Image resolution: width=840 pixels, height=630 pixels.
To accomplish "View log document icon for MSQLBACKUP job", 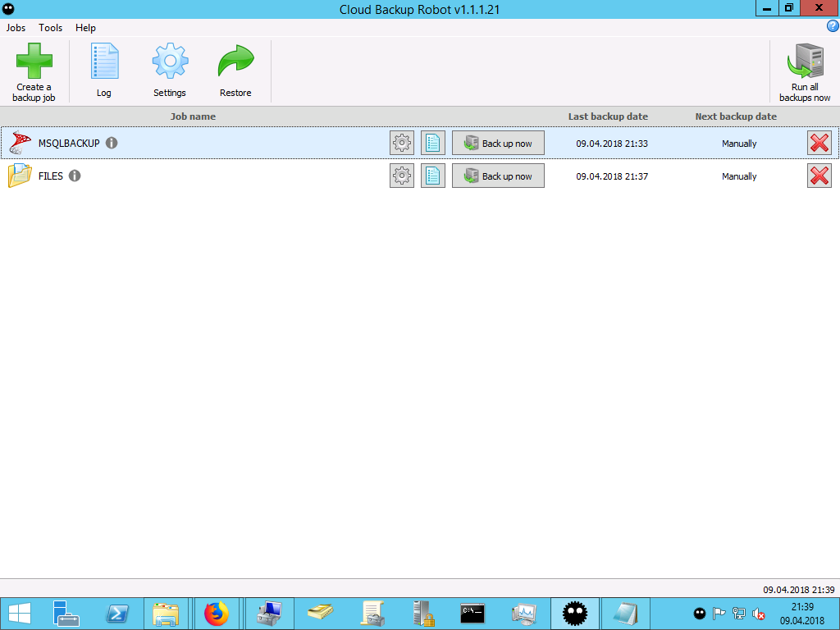I will tap(433, 144).
